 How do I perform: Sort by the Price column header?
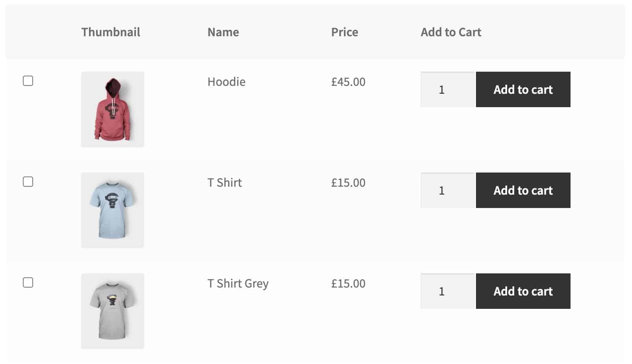(x=345, y=32)
